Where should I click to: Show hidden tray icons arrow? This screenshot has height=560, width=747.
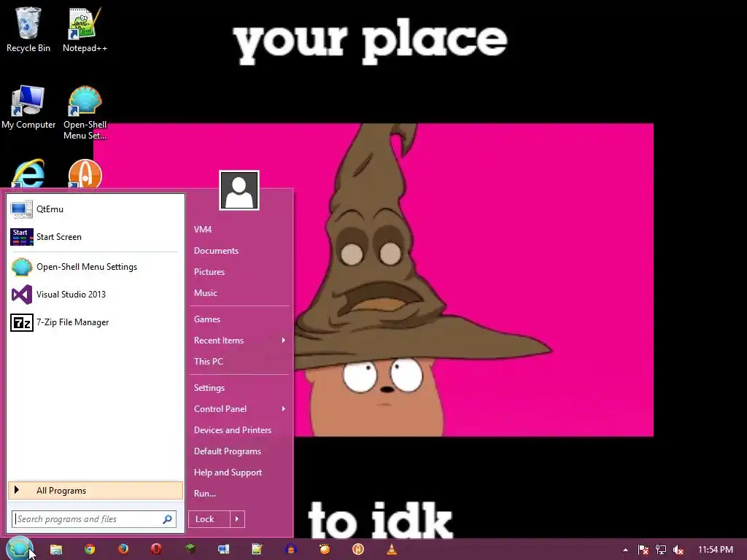point(625,550)
